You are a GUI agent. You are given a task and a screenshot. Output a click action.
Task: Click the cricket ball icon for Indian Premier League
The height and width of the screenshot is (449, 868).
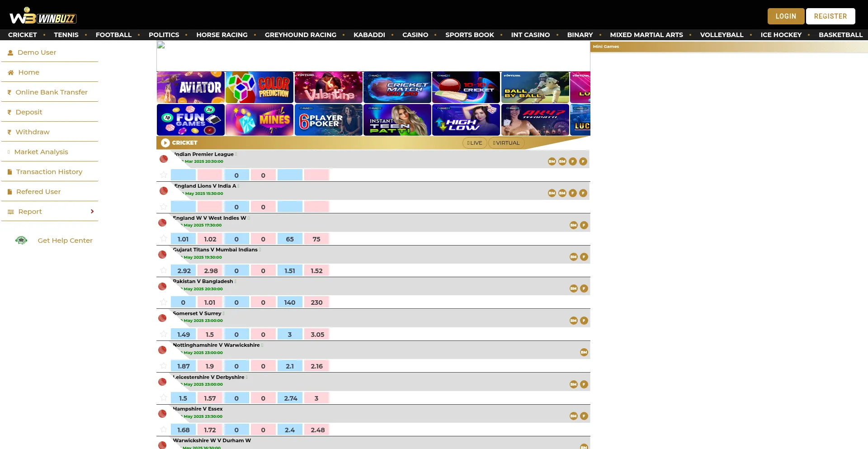164,159
